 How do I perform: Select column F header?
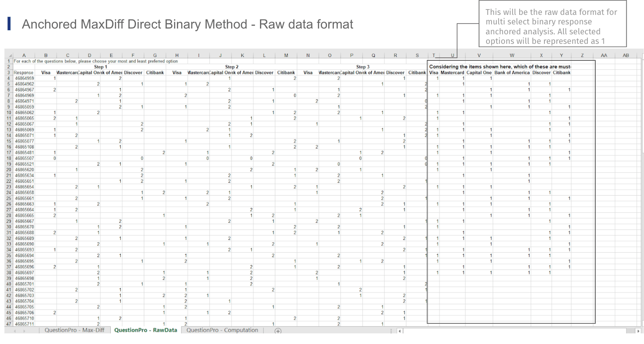(133, 55)
